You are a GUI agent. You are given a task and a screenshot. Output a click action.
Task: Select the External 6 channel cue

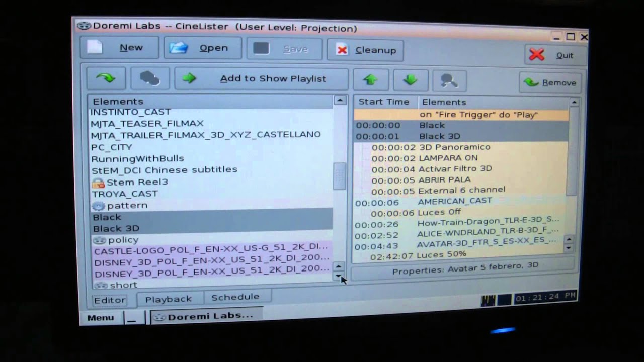461,190
